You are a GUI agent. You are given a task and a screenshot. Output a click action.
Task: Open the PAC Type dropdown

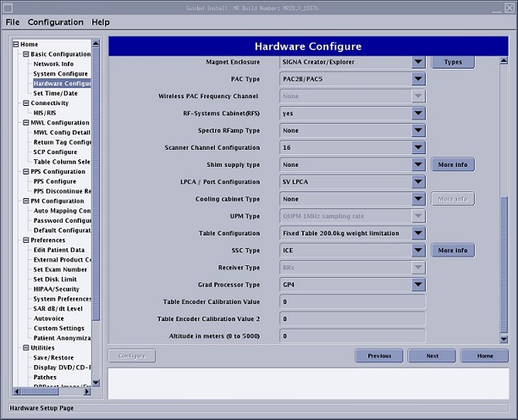[x=418, y=79]
